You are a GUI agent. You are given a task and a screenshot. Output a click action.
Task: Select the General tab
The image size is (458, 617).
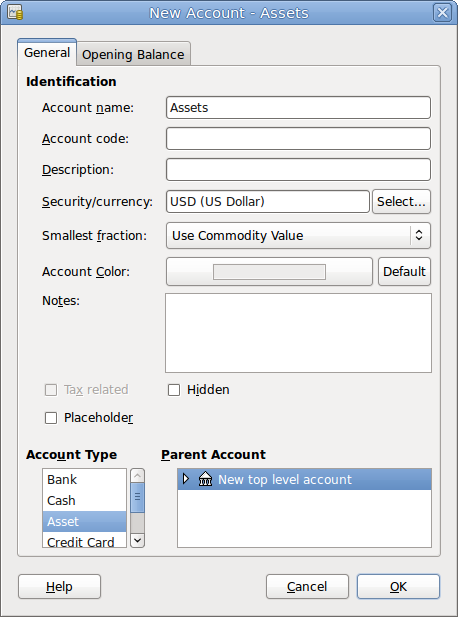coord(47,52)
